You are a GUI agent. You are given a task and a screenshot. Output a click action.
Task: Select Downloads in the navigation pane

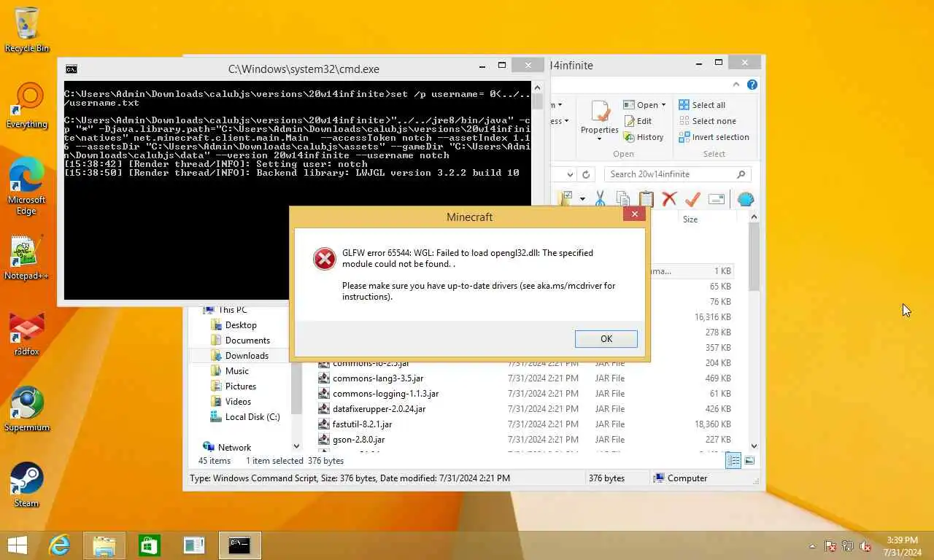(x=247, y=356)
